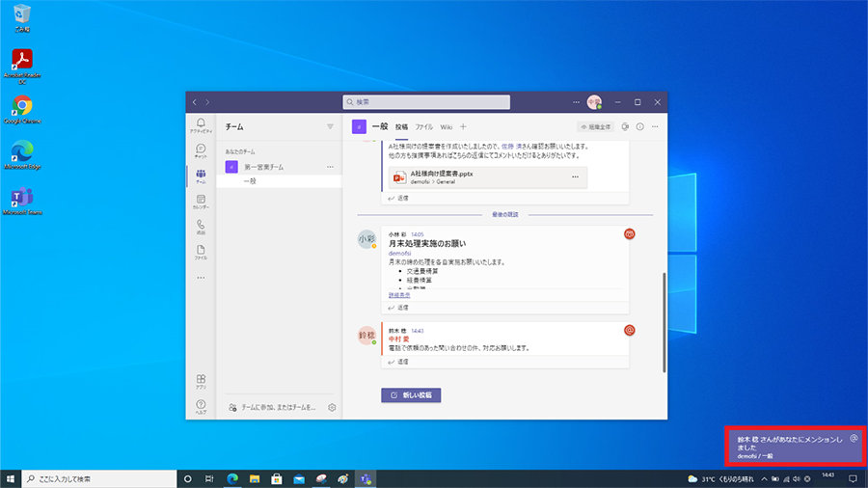Screen dimensions: 868x488
Task: Open more options for 第一営業チーム
Action: coord(330,167)
